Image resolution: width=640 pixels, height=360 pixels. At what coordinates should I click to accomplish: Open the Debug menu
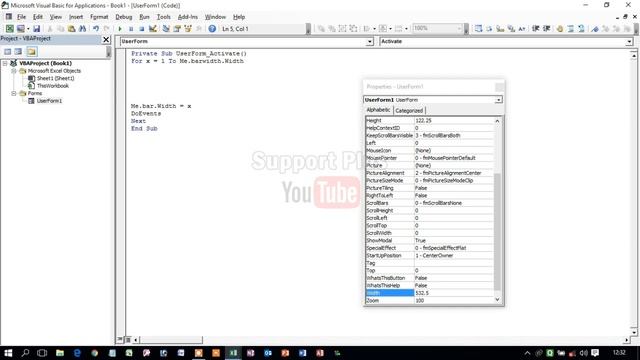[124, 17]
